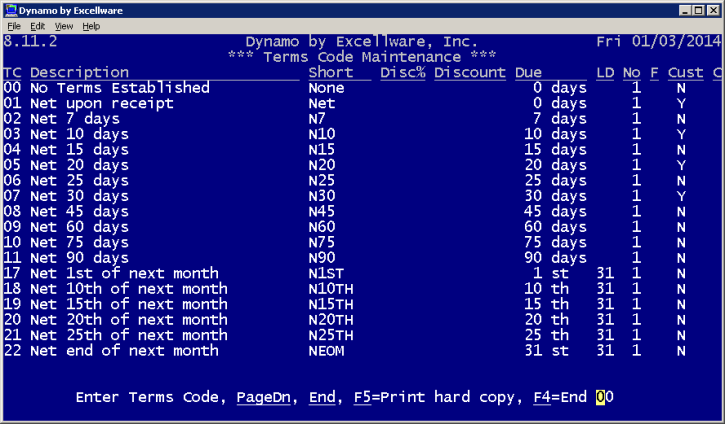Select 'Net upon receipt' description
The width and height of the screenshot is (725, 424).
coord(102,103)
